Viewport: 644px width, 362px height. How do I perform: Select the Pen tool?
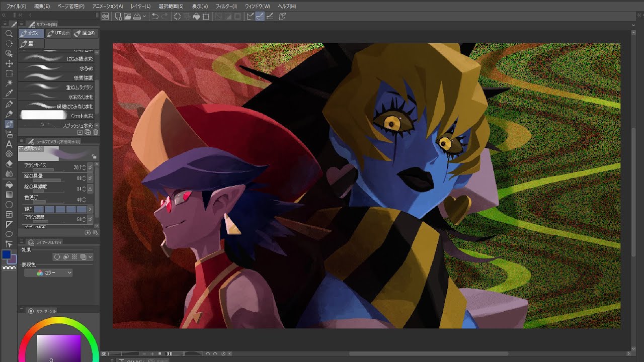[9, 104]
